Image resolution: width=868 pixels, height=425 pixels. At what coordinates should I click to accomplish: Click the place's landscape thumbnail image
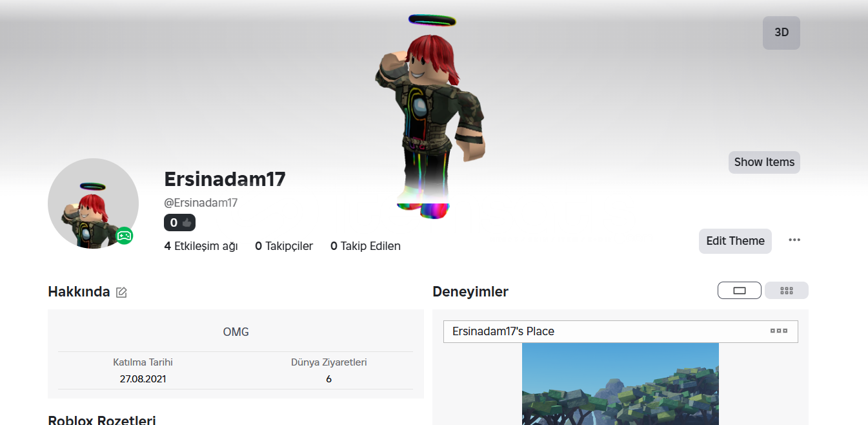point(620,384)
